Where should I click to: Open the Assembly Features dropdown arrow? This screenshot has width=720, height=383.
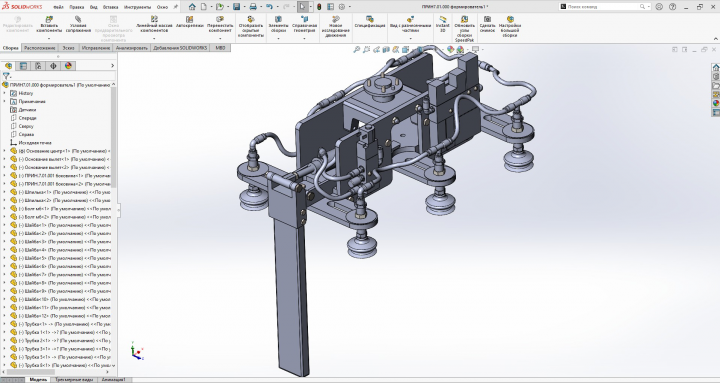point(278,39)
